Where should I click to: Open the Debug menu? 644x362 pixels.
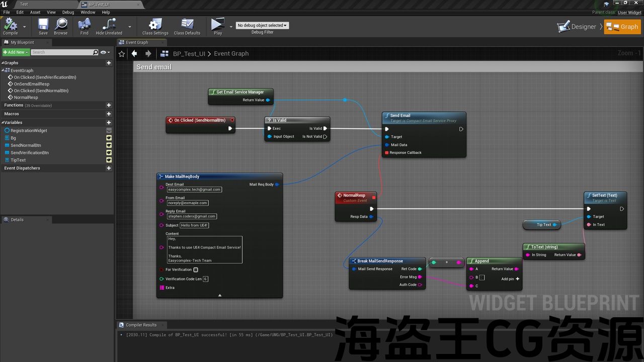[x=68, y=12]
